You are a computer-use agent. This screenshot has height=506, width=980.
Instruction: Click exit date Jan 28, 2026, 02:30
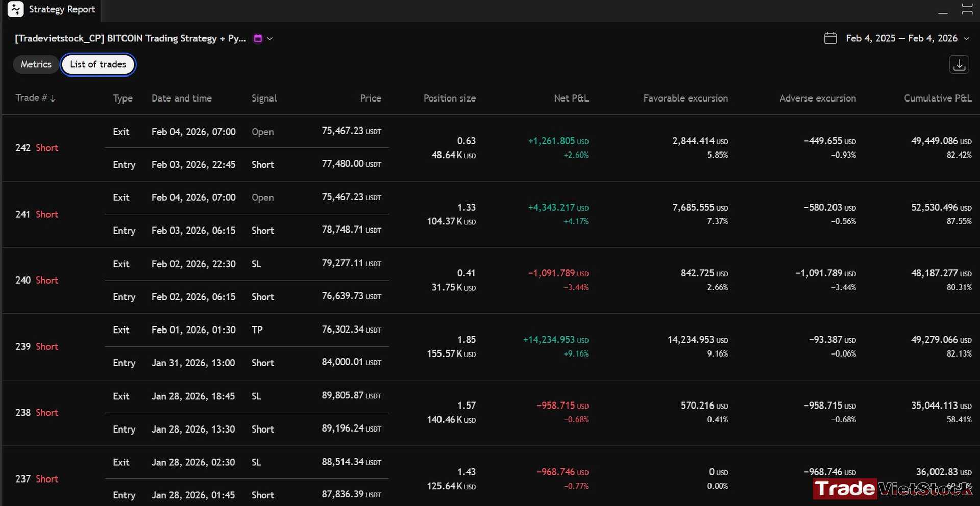pos(193,462)
